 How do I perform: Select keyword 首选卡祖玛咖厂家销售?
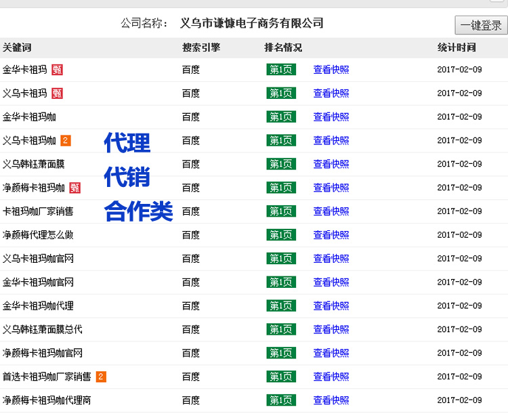coord(47,377)
